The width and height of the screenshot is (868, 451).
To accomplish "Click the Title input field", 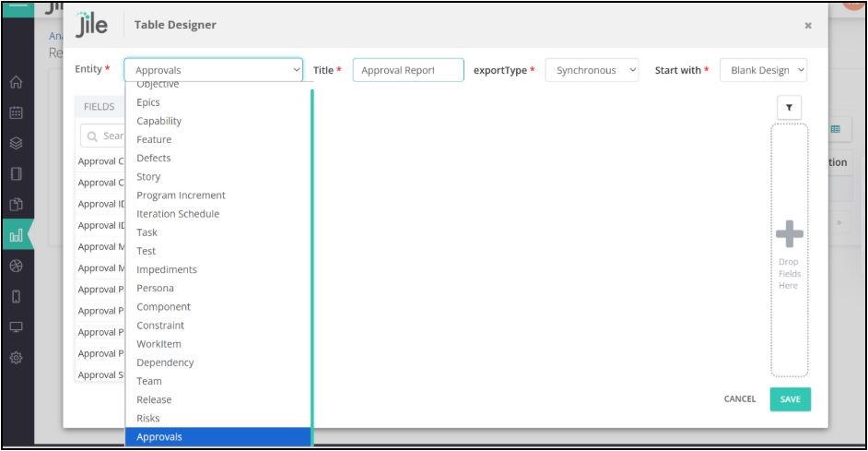I will (x=408, y=70).
